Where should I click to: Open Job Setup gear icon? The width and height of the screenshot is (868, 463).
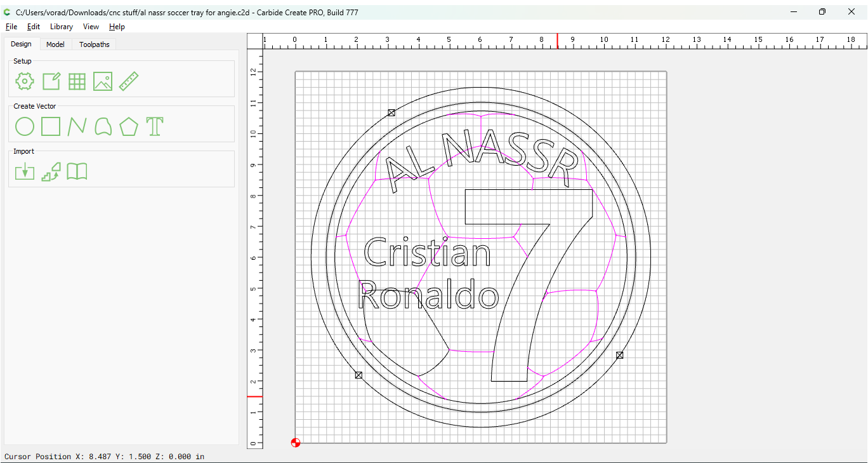(x=25, y=81)
